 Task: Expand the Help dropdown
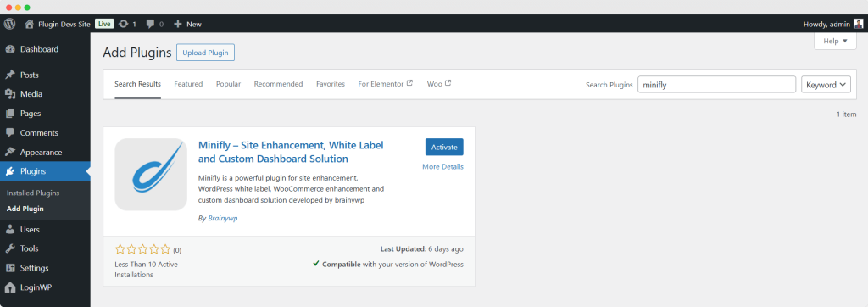click(x=835, y=41)
